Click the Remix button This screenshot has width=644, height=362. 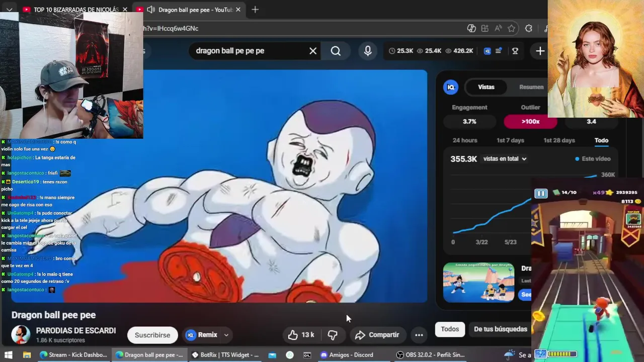click(x=202, y=335)
